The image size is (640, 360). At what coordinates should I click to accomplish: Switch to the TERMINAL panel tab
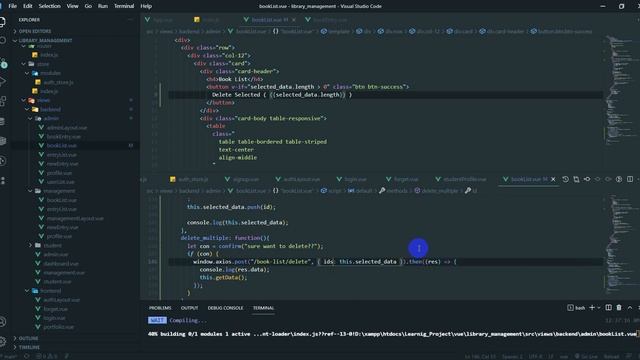[263, 308]
